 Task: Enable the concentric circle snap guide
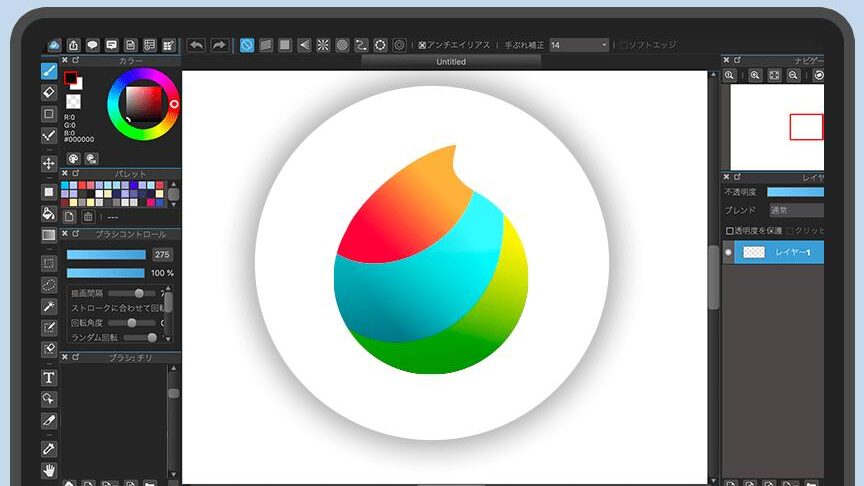342,45
